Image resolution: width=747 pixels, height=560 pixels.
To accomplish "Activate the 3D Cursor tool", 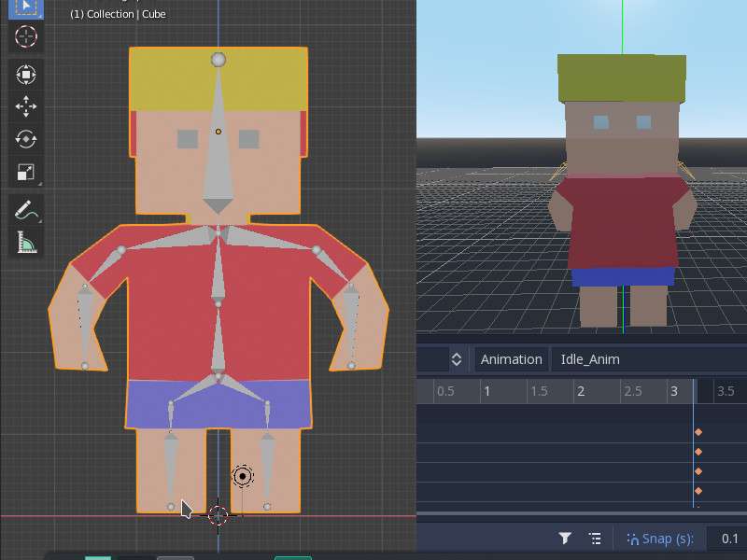I will click(x=26, y=36).
